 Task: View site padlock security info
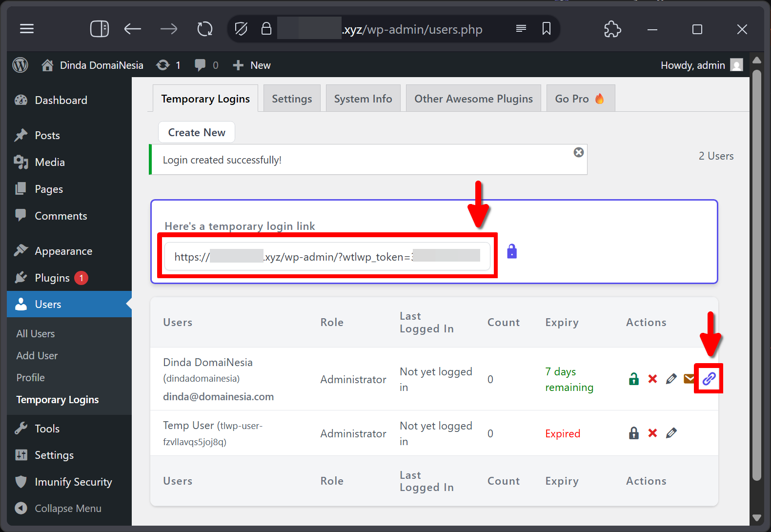[x=266, y=29]
